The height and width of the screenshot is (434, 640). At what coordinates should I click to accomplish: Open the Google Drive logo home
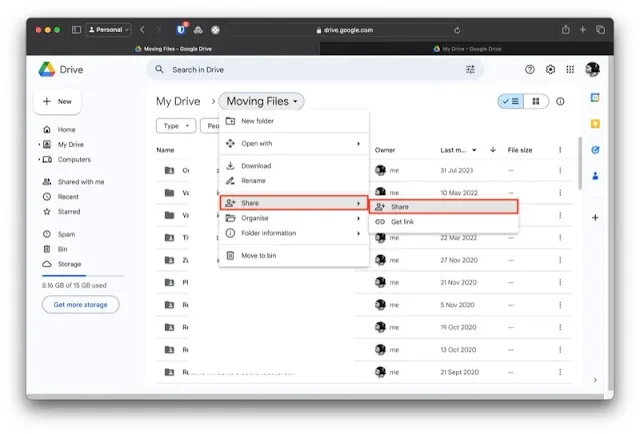(61, 69)
